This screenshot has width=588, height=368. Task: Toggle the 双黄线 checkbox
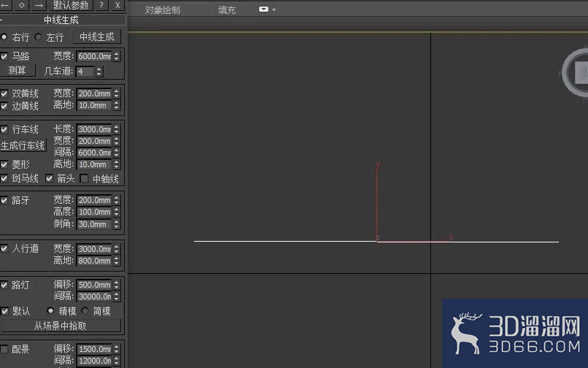point(4,93)
